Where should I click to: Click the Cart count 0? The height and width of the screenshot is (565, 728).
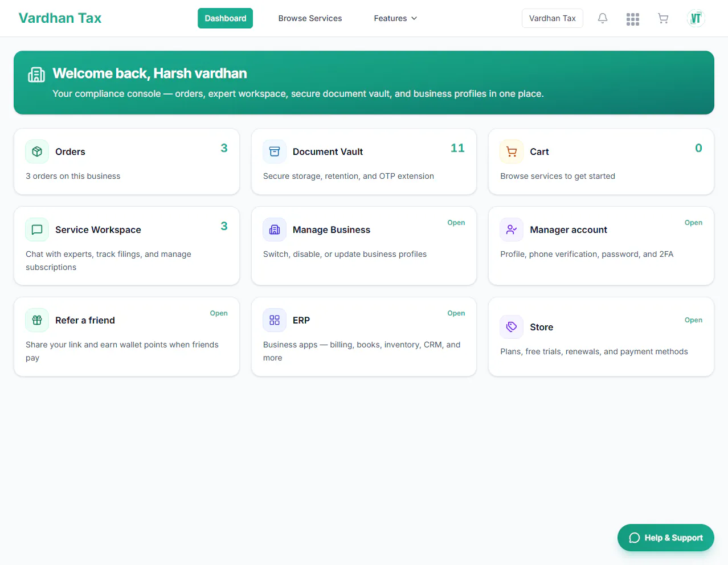pyautogui.click(x=698, y=148)
